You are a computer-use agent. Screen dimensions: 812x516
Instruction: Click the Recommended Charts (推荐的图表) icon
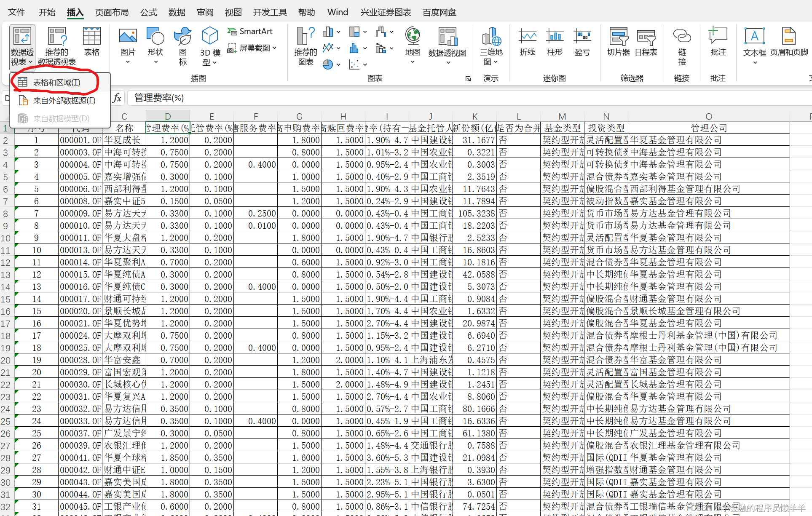pyautogui.click(x=306, y=45)
